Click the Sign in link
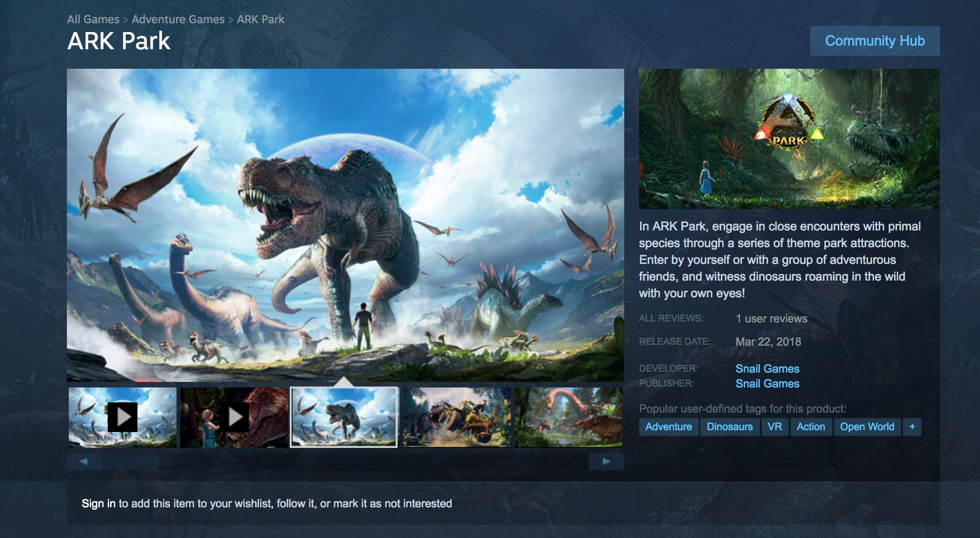The image size is (980, 538). coord(99,504)
